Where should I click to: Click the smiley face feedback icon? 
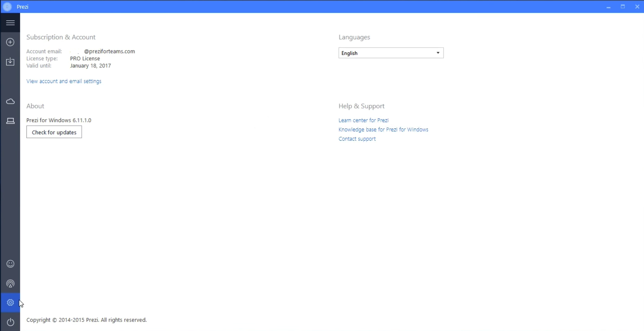coord(10,264)
